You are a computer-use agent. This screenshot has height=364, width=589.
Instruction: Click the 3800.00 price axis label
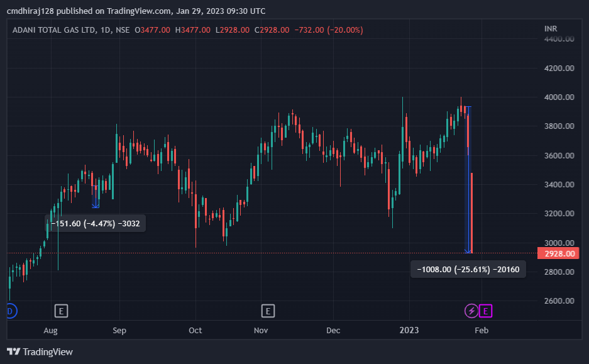point(559,126)
